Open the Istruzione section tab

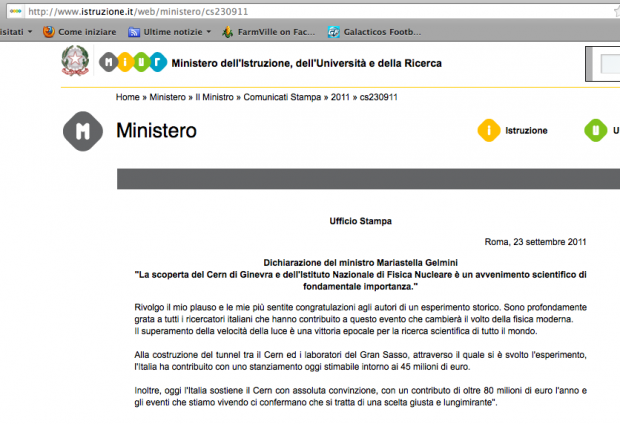tap(526, 131)
